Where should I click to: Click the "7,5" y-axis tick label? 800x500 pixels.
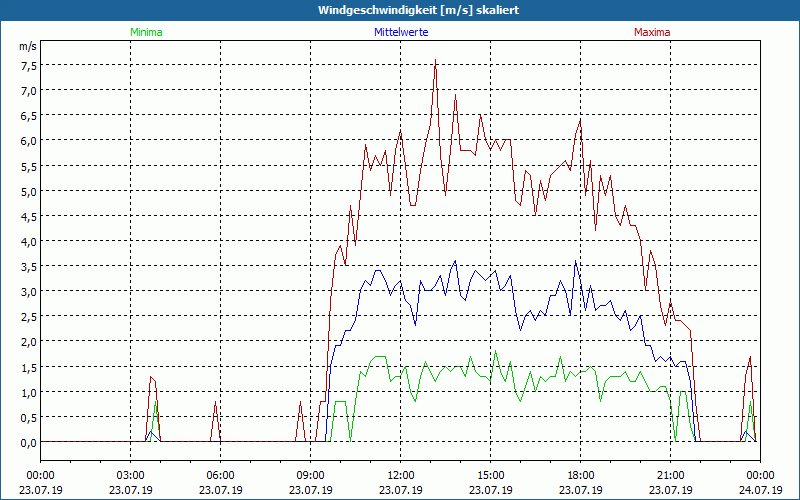coord(28,65)
